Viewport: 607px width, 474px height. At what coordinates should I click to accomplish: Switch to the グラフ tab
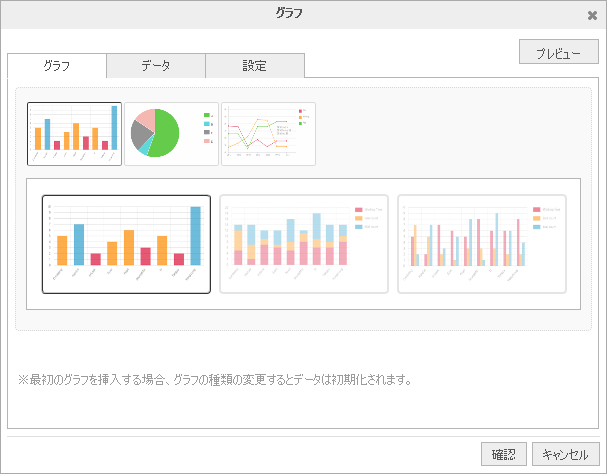click(x=57, y=66)
